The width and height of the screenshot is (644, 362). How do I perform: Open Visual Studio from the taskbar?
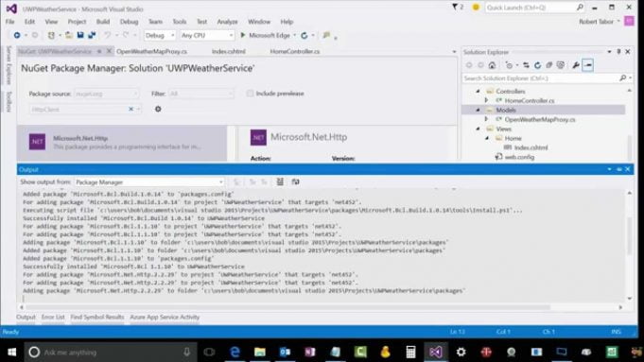436,352
